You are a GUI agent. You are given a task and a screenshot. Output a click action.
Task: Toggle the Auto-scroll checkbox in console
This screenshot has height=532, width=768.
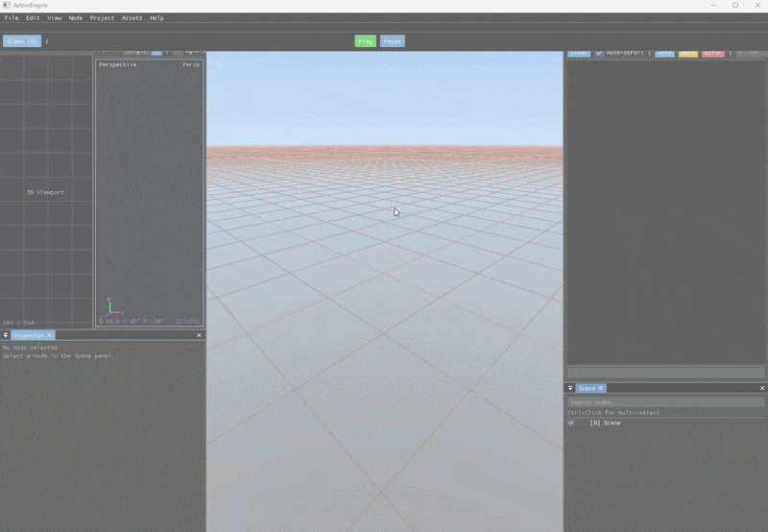pyautogui.click(x=599, y=53)
